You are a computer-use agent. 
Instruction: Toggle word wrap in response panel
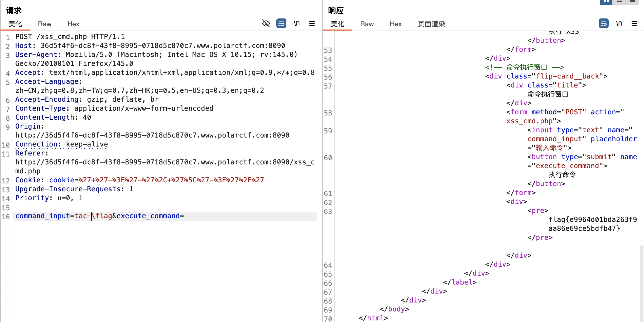[603, 23]
